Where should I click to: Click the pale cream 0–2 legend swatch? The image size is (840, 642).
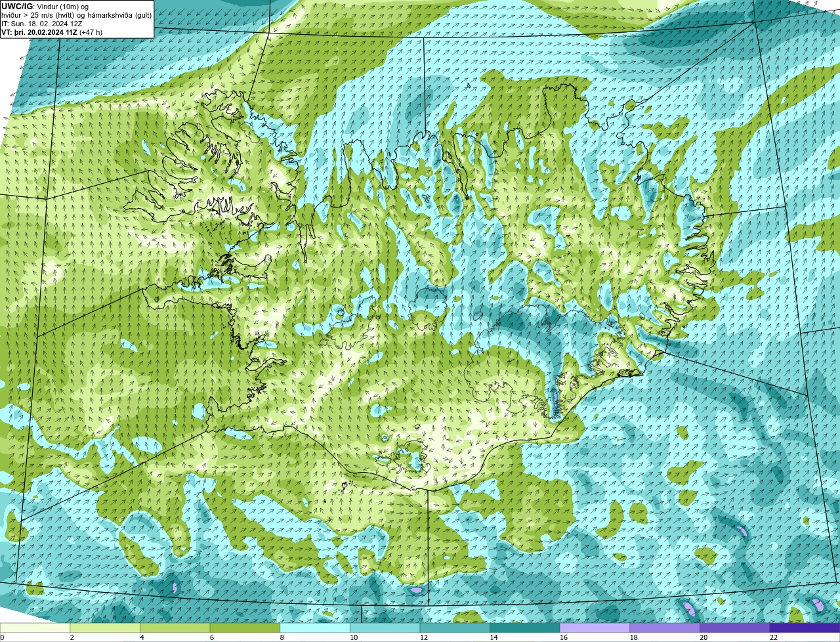click(x=35, y=628)
